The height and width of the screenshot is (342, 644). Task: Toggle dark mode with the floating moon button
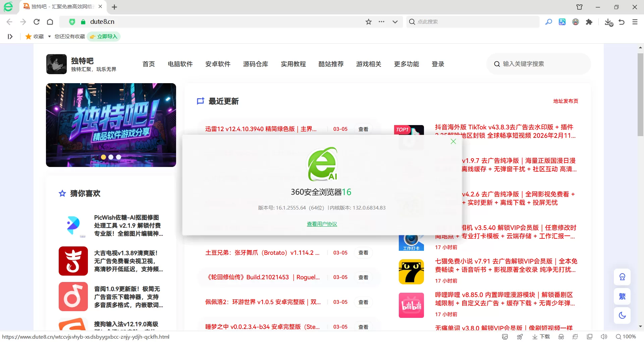[622, 315]
